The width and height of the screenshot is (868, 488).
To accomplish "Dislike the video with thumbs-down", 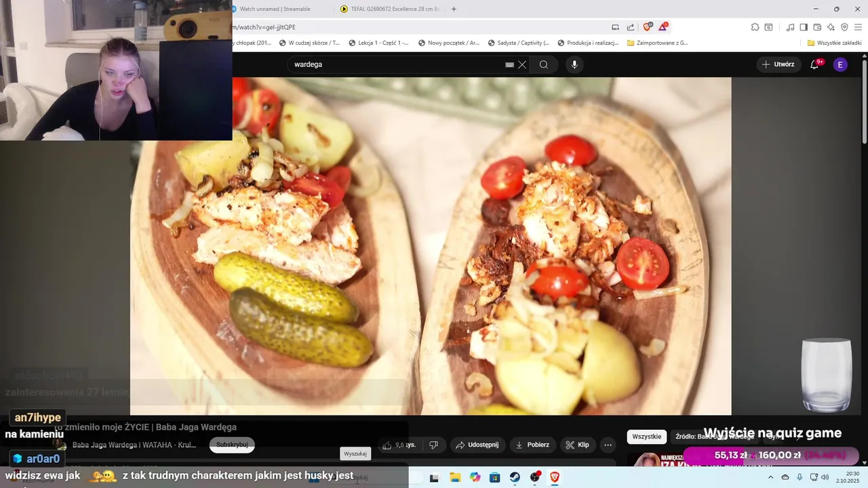I will (x=433, y=445).
